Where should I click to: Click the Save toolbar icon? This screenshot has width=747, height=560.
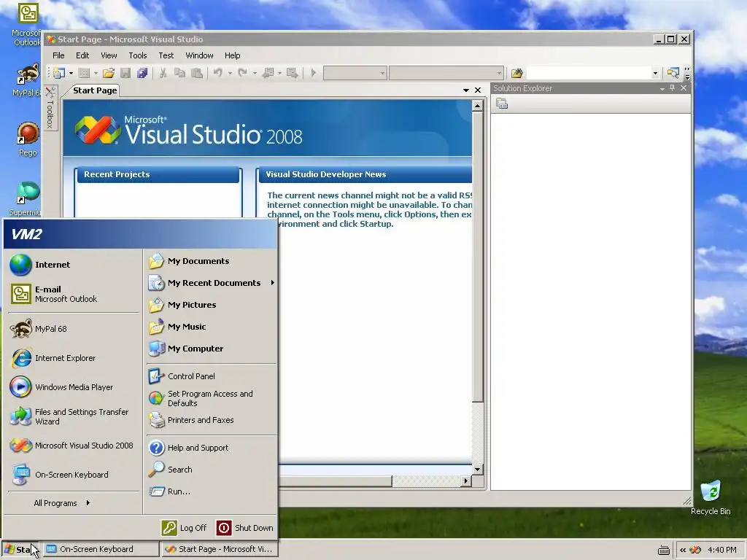[125, 73]
